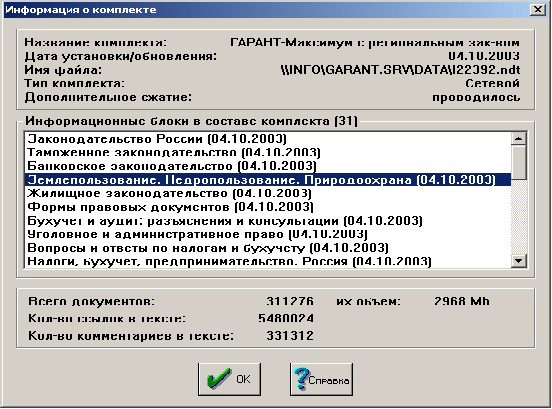Close the Информация о комплекте dialog
552x409 pixels.
pyautogui.click(x=538, y=9)
